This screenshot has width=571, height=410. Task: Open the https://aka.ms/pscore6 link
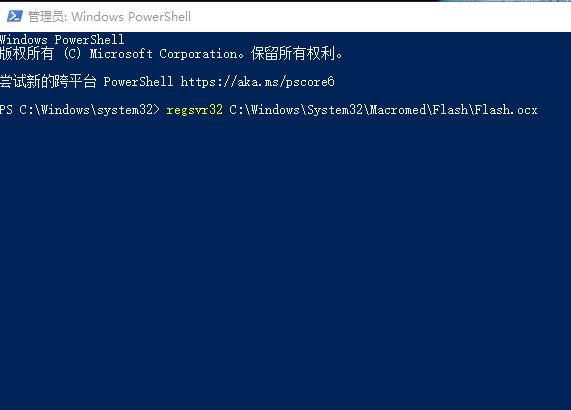point(257,82)
